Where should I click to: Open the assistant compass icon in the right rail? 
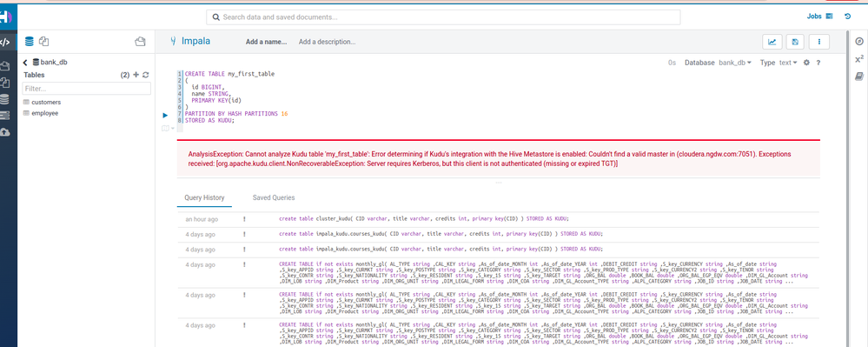click(x=859, y=42)
